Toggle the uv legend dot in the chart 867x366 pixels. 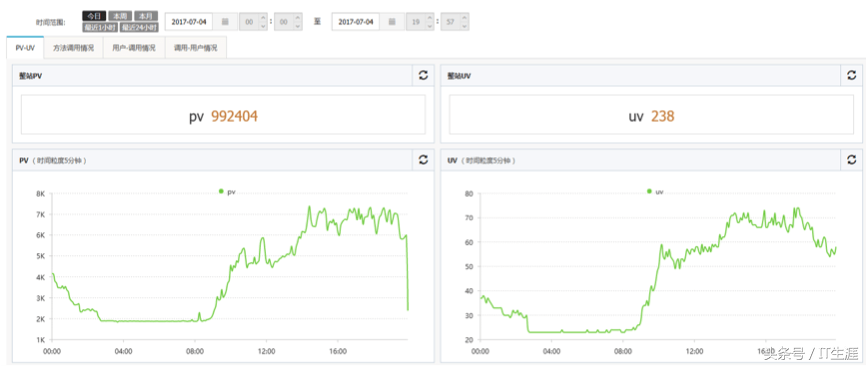pos(649,191)
